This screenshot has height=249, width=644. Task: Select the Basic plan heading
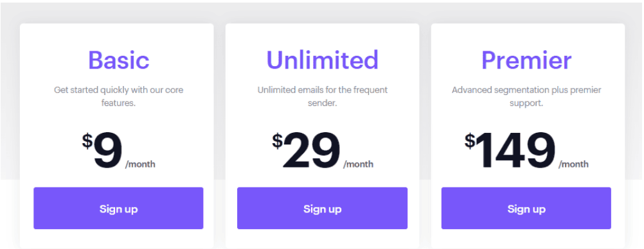pyautogui.click(x=119, y=60)
